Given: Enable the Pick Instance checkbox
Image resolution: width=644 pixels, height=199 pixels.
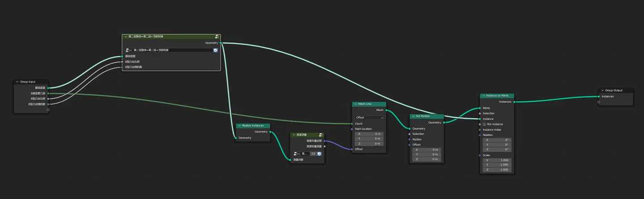Looking at the screenshot, I should (x=484, y=124).
